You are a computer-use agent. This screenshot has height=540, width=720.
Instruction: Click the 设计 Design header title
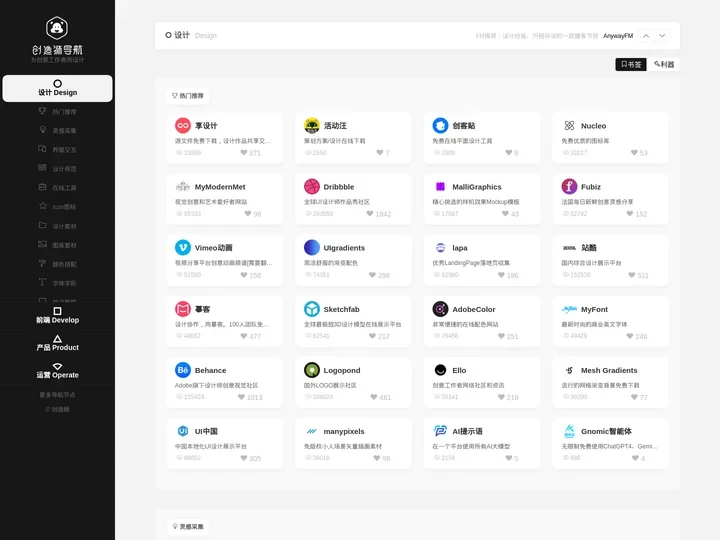point(191,35)
